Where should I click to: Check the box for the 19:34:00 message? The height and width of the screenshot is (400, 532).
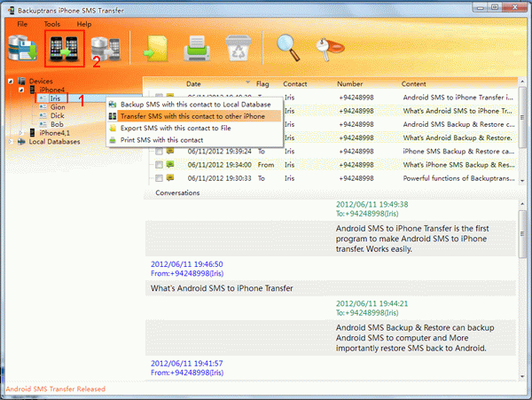pyautogui.click(x=159, y=165)
